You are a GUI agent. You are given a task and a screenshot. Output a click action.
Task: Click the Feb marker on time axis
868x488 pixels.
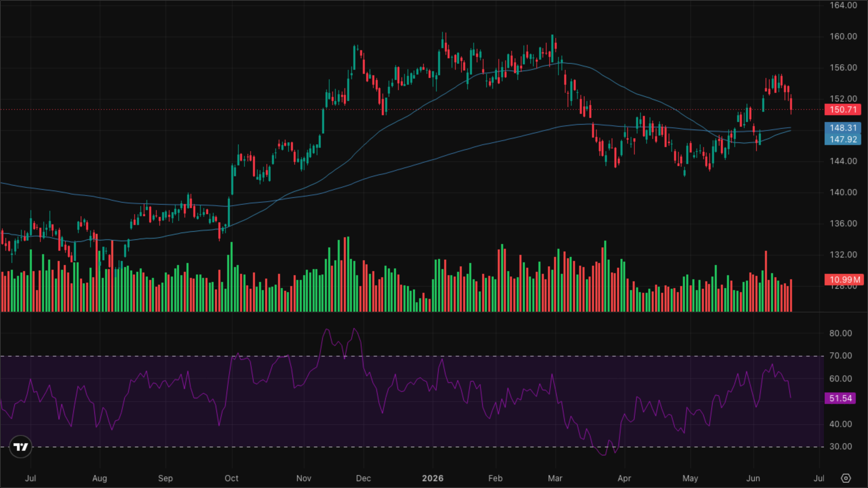click(495, 478)
